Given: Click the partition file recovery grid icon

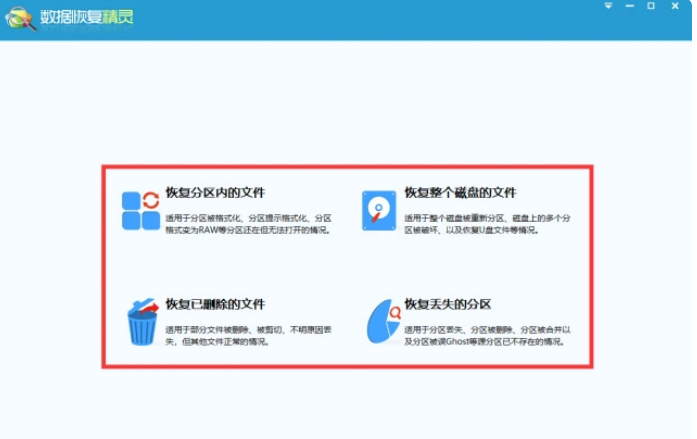Looking at the screenshot, I should click(x=140, y=211).
